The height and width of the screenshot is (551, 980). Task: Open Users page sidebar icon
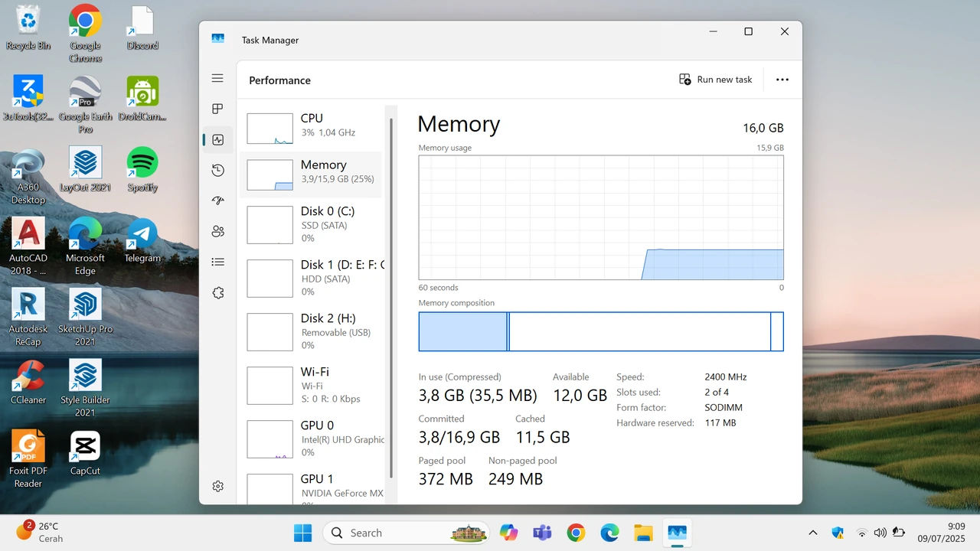click(217, 231)
